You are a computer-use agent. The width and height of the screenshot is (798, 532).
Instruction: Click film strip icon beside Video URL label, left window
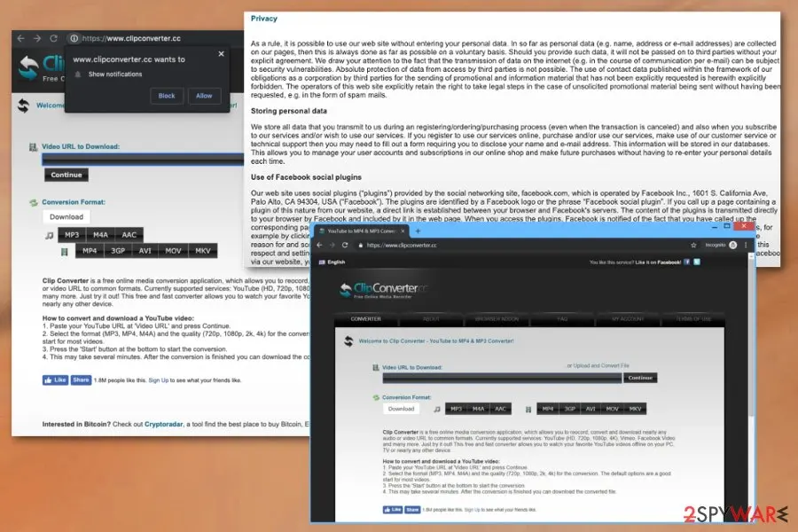pyautogui.click(x=33, y=147)
